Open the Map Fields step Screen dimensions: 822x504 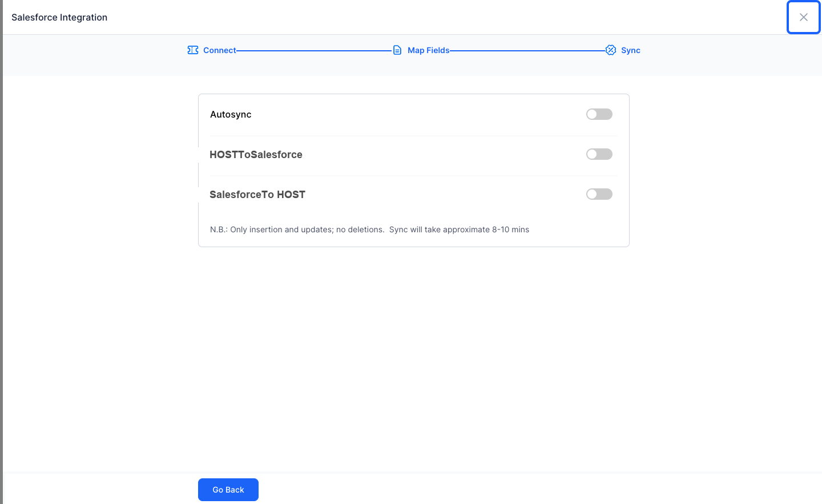coord(429,50)
